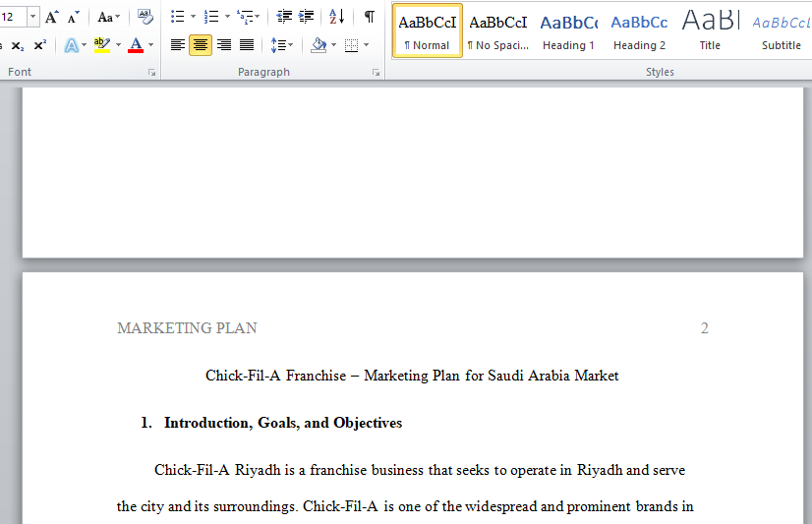The image size is (812, 524).
Task: Justify paragraph text
Action: click(247, 45)
